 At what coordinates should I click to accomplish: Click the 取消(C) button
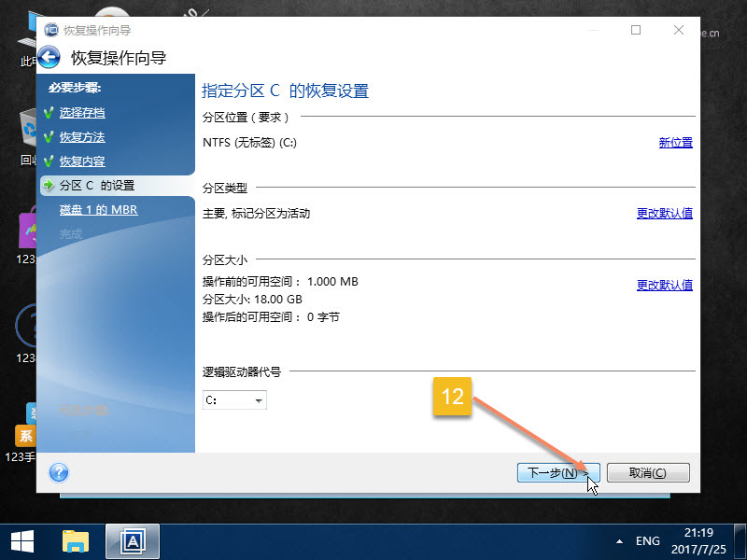point(647,472)
